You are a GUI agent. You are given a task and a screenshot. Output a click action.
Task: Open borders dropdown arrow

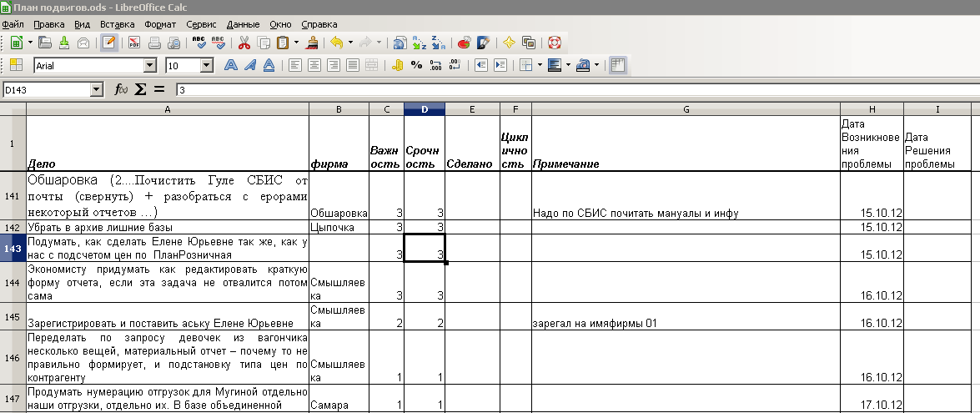[x=540, y=65]
